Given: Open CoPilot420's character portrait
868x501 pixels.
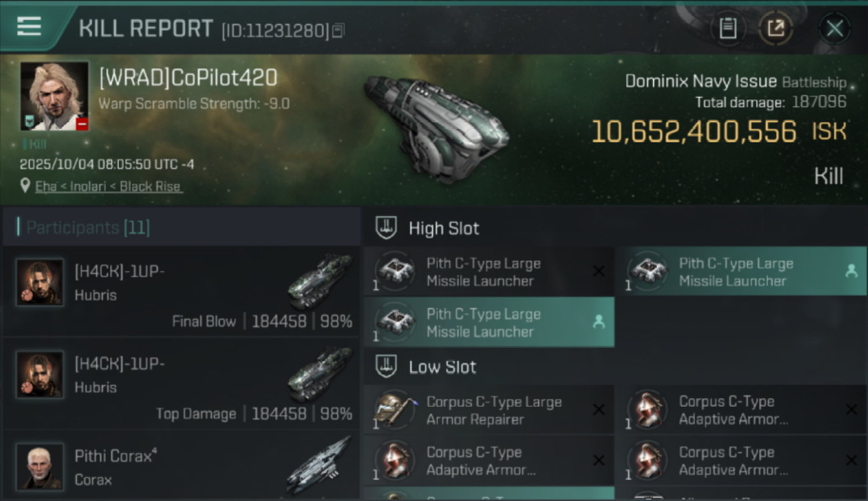Looking at the screenshot, I should pyautogui.click(x=54, y=96).
